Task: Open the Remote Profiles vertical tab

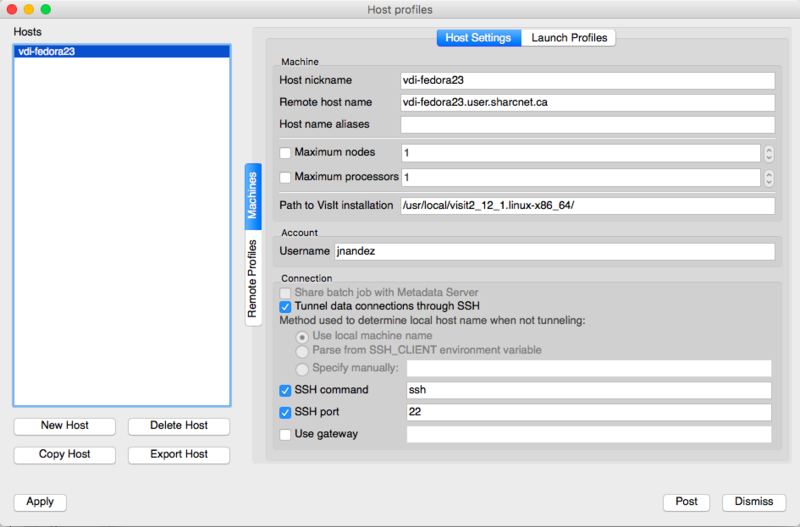Action: pyautogui.click(x=253, y=279)
